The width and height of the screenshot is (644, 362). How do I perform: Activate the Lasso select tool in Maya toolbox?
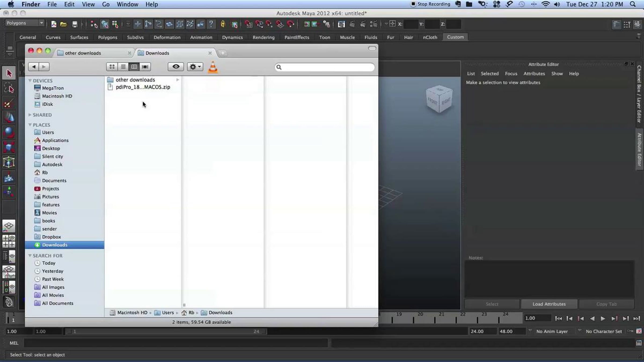[9, 88]
